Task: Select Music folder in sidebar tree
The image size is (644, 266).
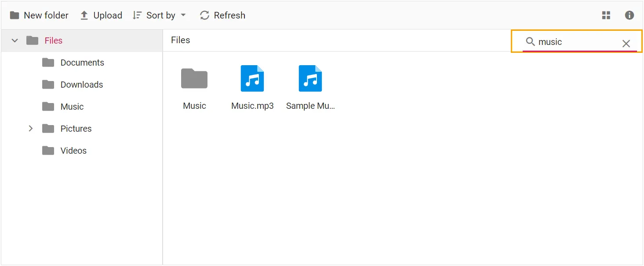Action: point(72,107)
